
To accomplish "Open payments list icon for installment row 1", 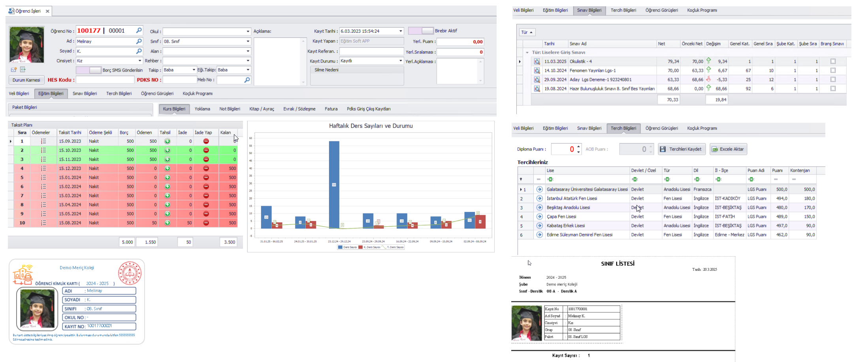I will [x=43, y=141].
